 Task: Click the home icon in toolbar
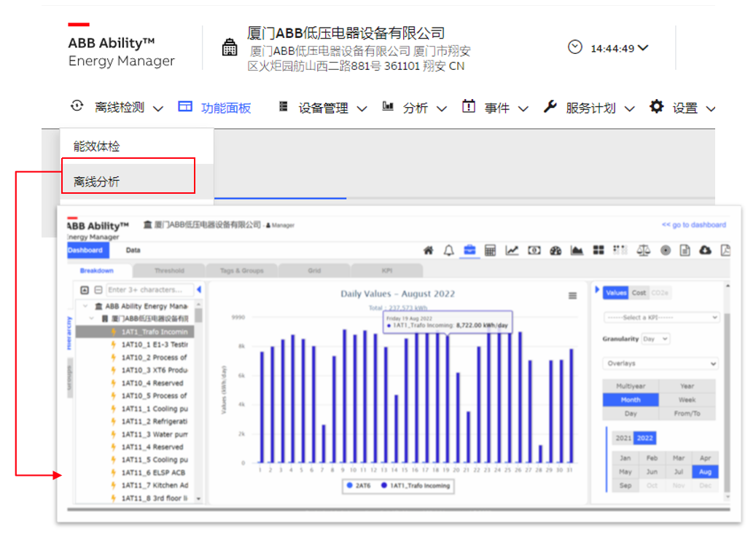click(429, 251)
